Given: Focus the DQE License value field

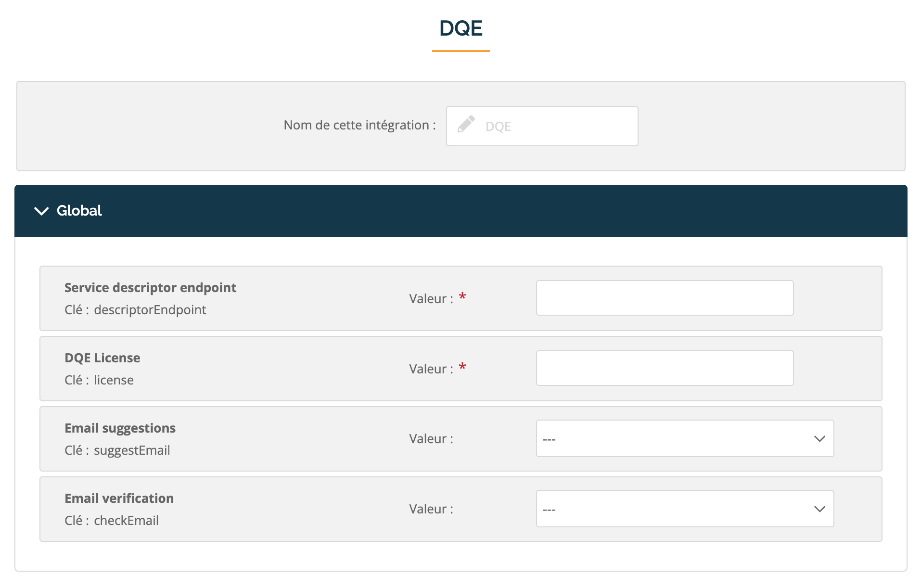Looking at the screenshot, I should click(x=665, y=368).
